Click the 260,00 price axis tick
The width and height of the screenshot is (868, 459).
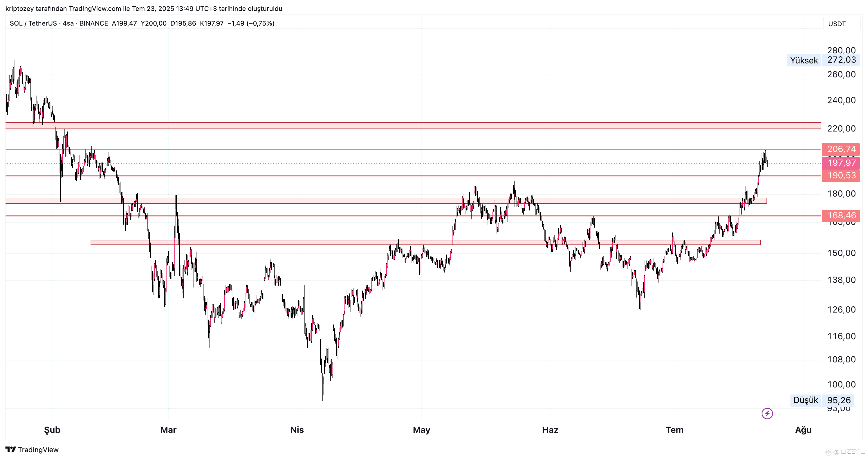841,75
